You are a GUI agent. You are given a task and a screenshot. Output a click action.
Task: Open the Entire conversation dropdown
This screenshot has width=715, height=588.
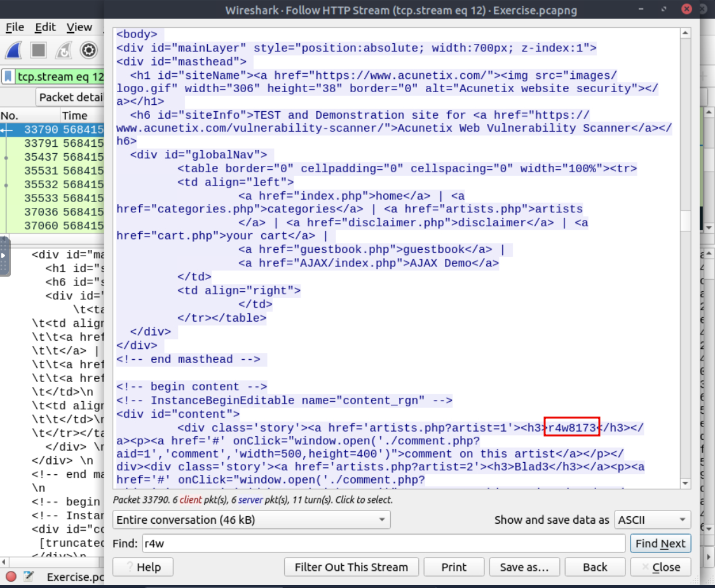pyautogui.click(x=251, y=520)
